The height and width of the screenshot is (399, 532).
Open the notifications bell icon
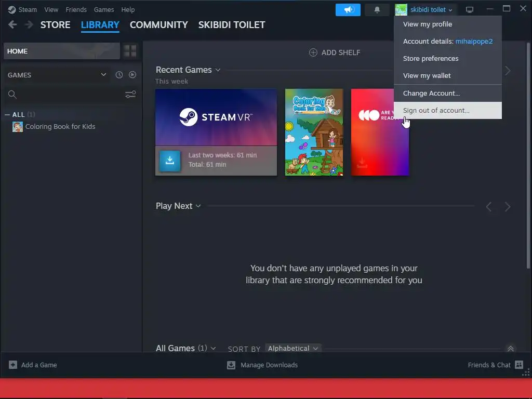[x=377, y=10]
